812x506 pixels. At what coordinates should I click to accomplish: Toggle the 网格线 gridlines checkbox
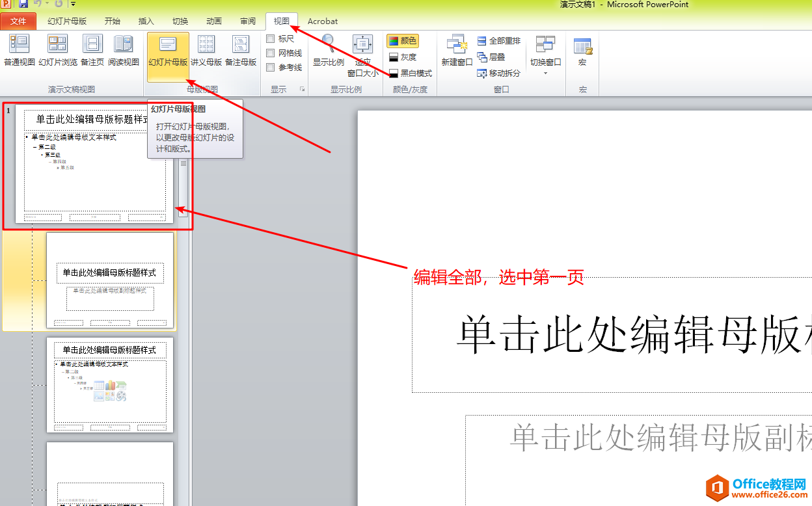coord(271,53)
